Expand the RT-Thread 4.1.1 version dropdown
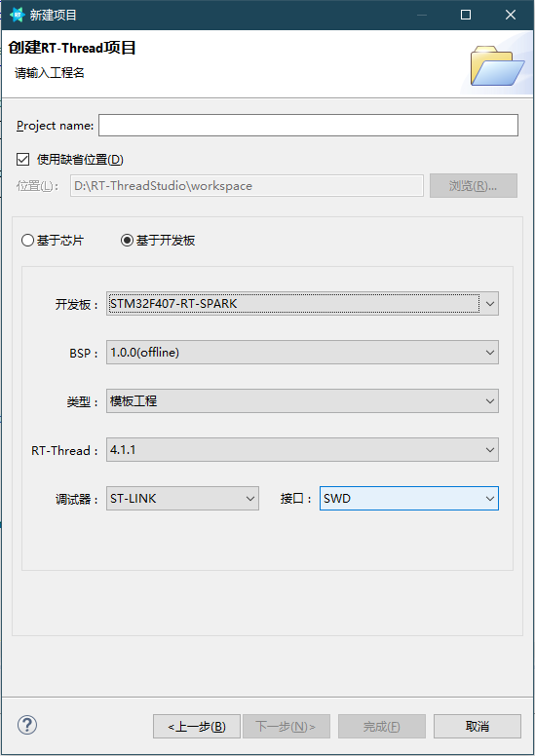This screenshot has width=535, height=756. click(x=302, y=450)
